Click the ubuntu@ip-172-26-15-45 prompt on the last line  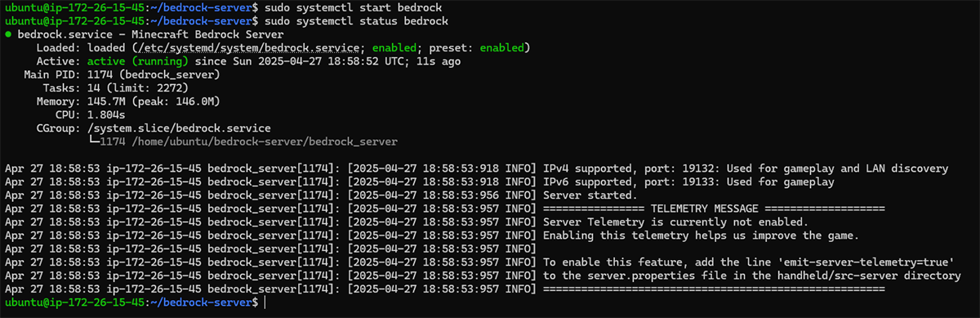click(x=73, y=302)
